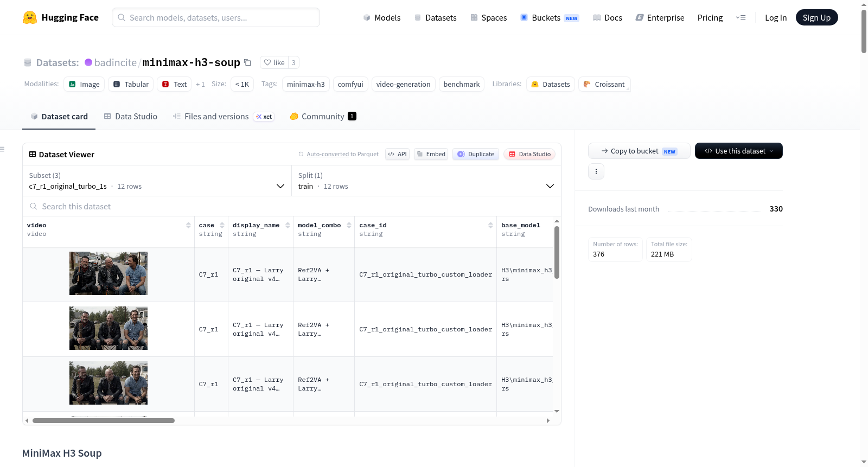The image size is (868, 467).
Task: Open the Subset selector dropdown
Action: point(157,181)
